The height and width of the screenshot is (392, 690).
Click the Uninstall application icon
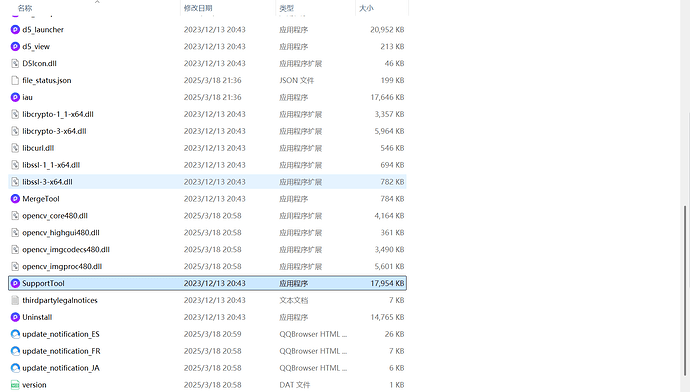[15, 317]
